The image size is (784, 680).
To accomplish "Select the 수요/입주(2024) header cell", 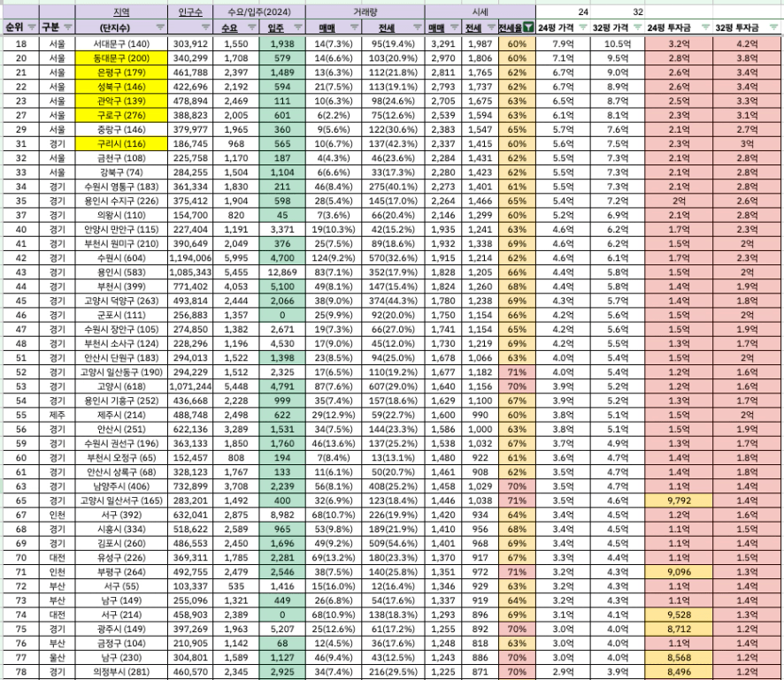I will pos(259,12).
